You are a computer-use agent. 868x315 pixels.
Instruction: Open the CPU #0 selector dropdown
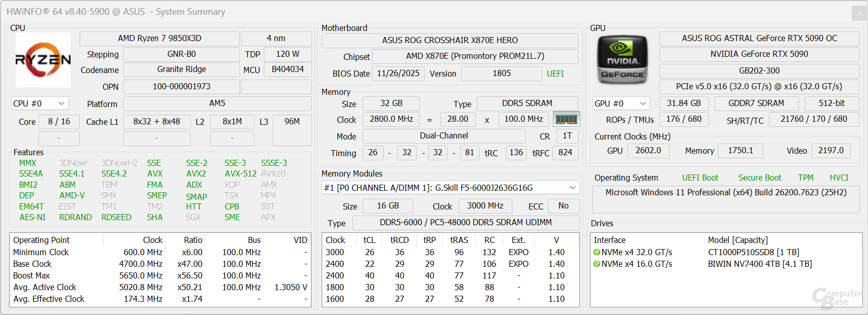pyautogui.click(x=40, y=103)
